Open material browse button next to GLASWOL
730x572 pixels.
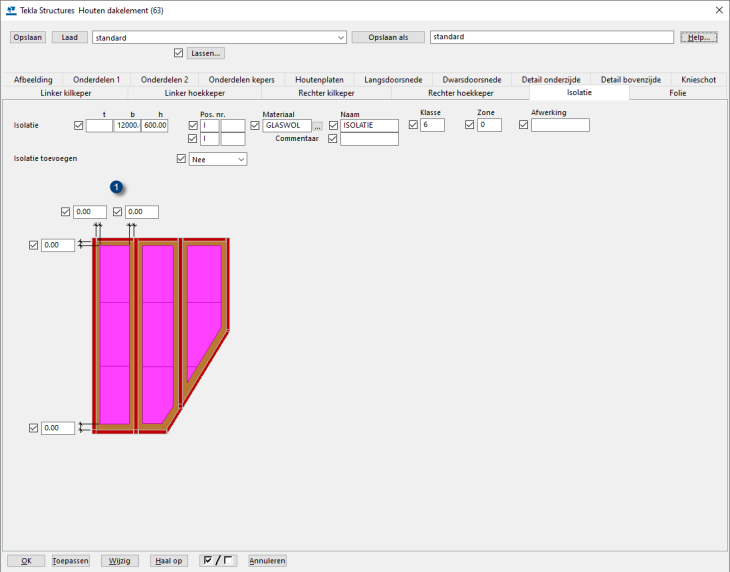[317, 126]
